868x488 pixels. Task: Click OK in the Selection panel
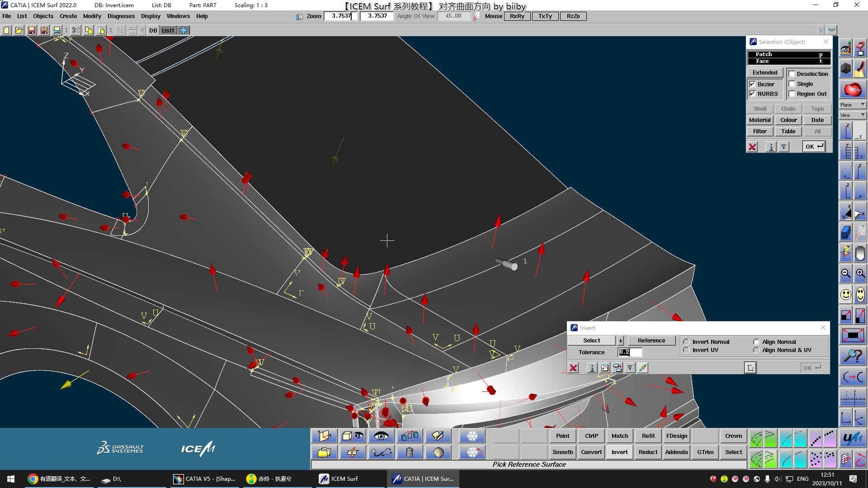tap(814, 146)
